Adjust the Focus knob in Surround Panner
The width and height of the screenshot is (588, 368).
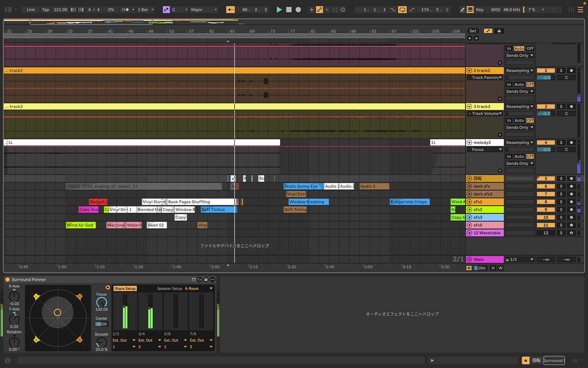click(x=102, y=302)
